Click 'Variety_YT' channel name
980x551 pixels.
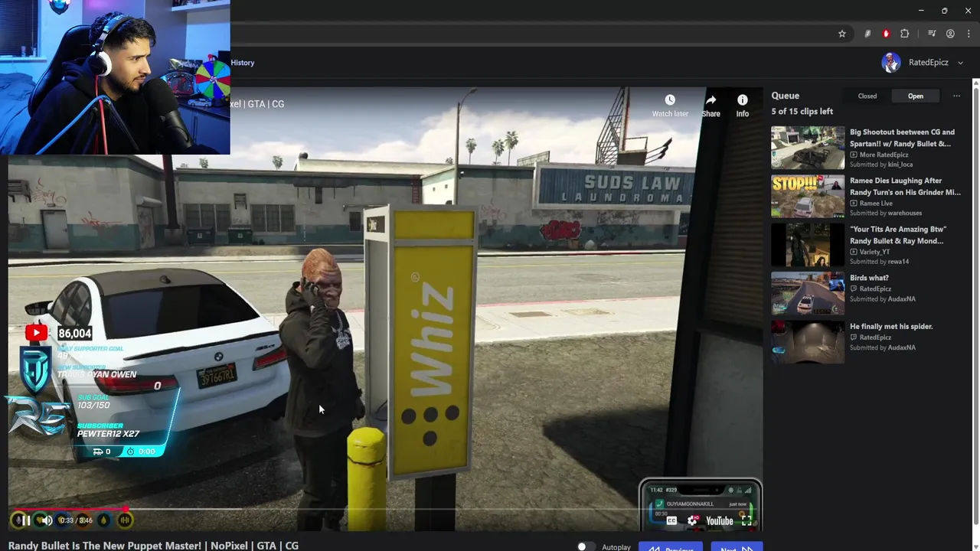coord(874,252)
